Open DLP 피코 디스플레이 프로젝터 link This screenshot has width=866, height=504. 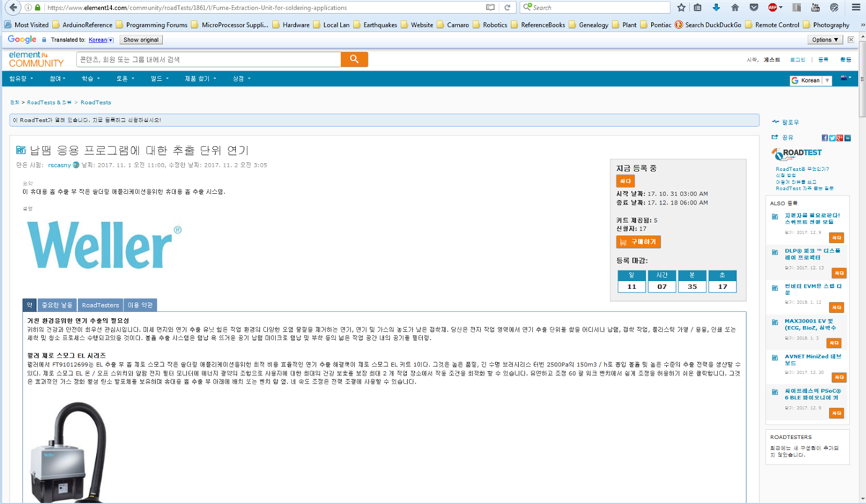point(813,254)
